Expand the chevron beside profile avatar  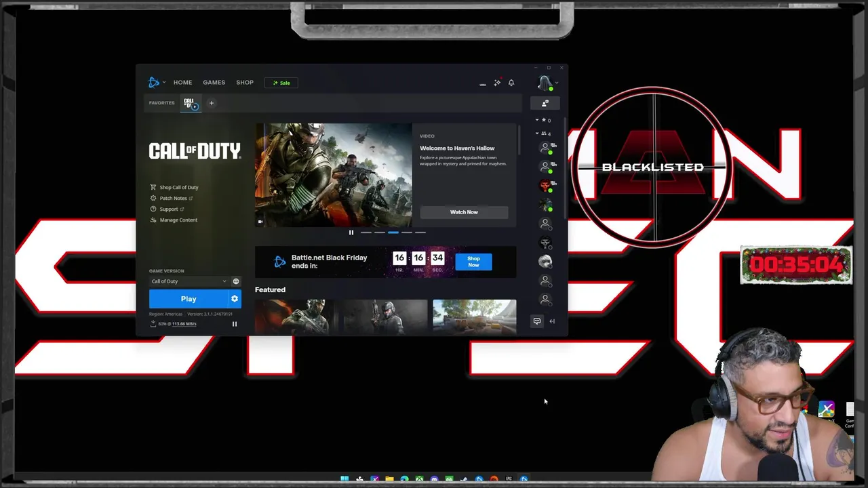pyautogui.click(x=556, y=83)
